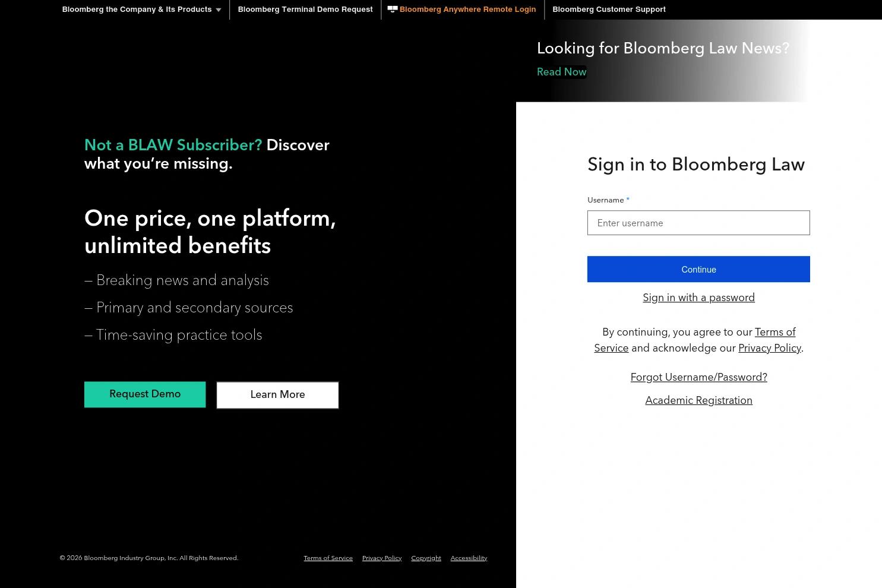Click Breaking news and analysis line
882x588 pixels.
176,280
